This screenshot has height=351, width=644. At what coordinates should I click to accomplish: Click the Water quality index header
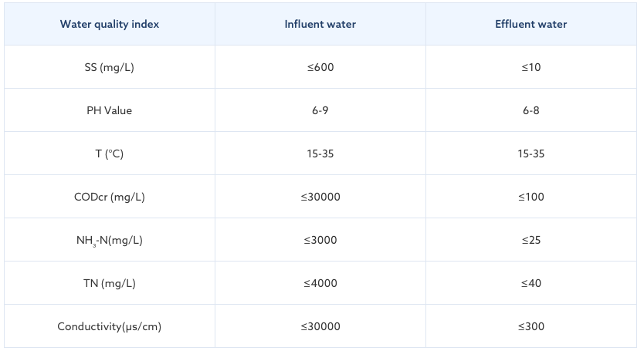coord(110,24)
